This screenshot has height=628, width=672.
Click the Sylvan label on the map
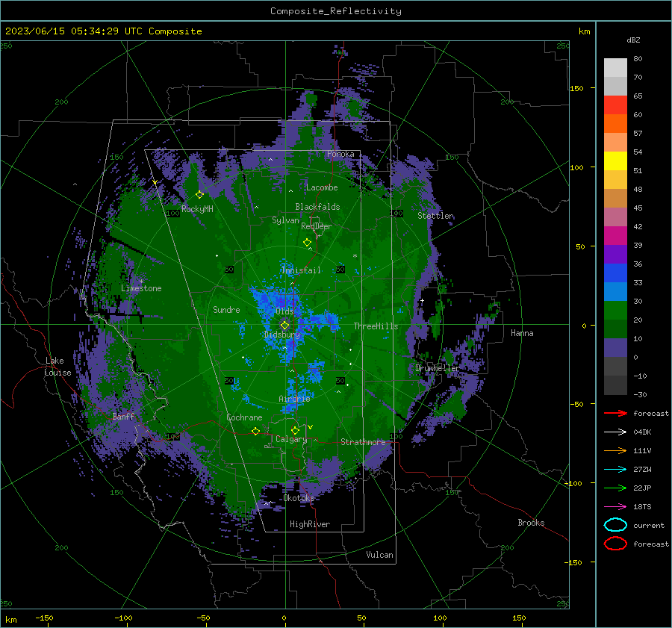click(285, 220)
